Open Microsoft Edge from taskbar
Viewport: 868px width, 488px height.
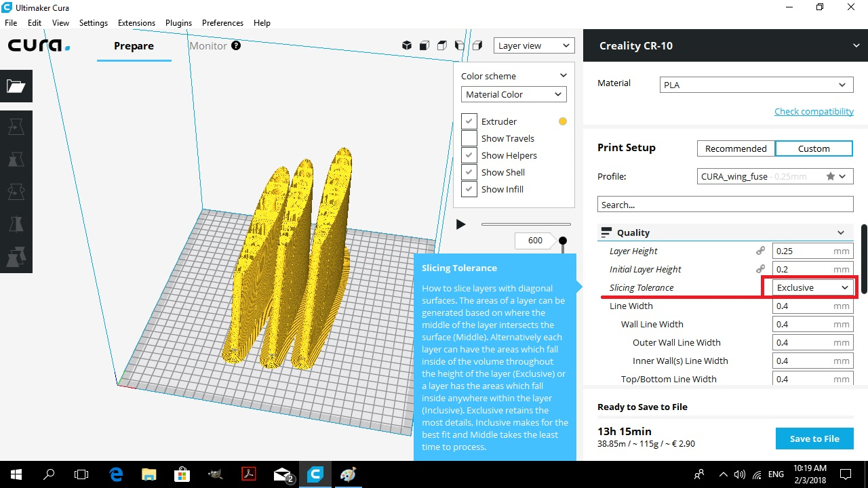(116, 474)
